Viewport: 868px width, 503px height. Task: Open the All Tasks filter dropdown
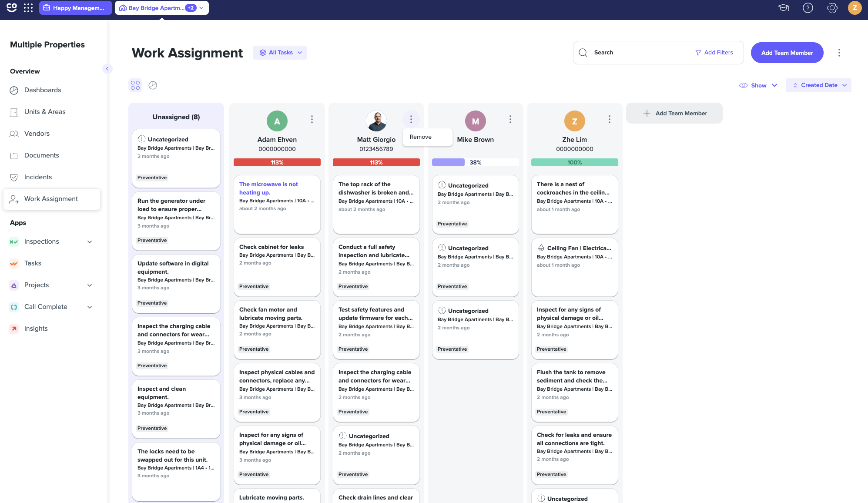click(x=280, y=53)
